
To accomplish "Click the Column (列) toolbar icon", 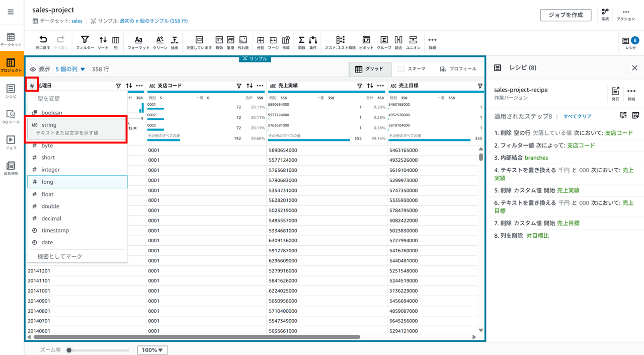I will tap(116, 42).
